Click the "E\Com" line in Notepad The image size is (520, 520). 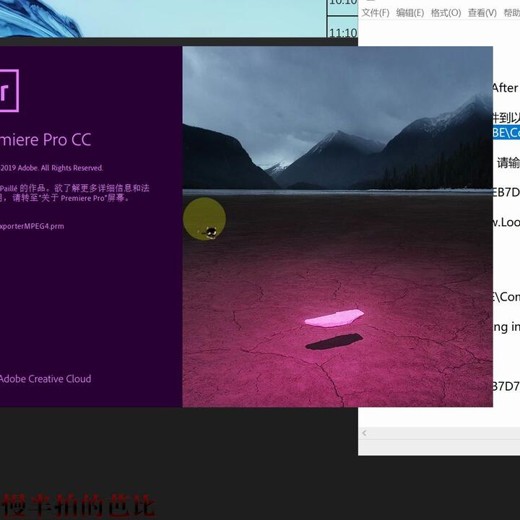click(x=506, y=297)
